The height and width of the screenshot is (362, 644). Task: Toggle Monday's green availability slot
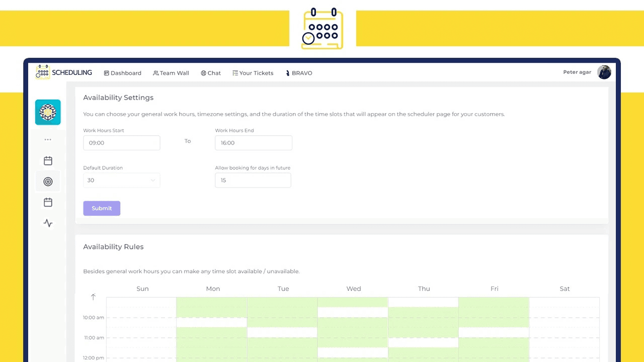212,307
